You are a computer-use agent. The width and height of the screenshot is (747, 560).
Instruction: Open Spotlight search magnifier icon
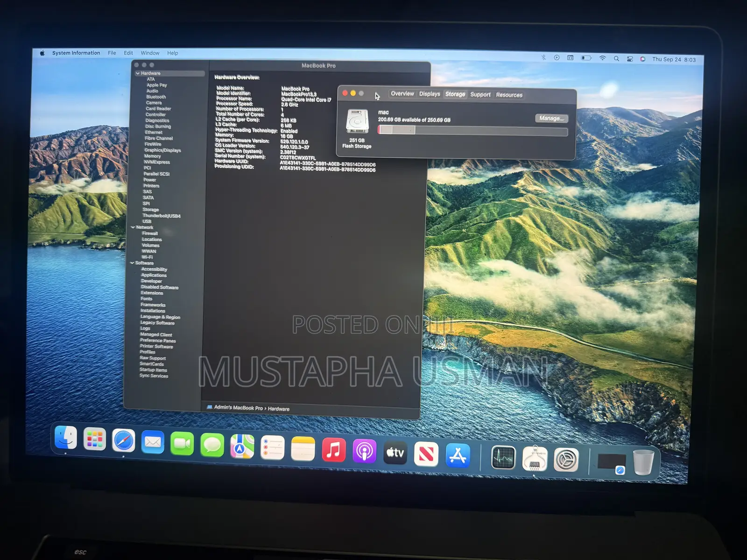616,59
